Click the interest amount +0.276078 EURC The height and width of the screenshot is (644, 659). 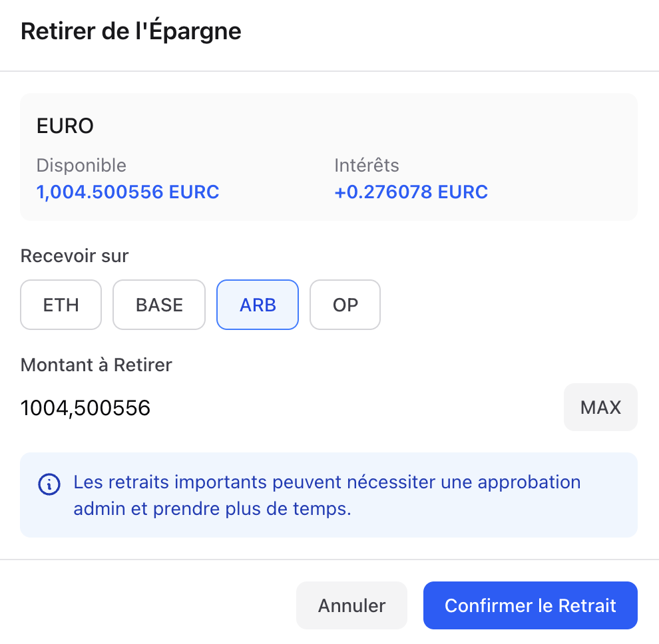pos(411,192)
